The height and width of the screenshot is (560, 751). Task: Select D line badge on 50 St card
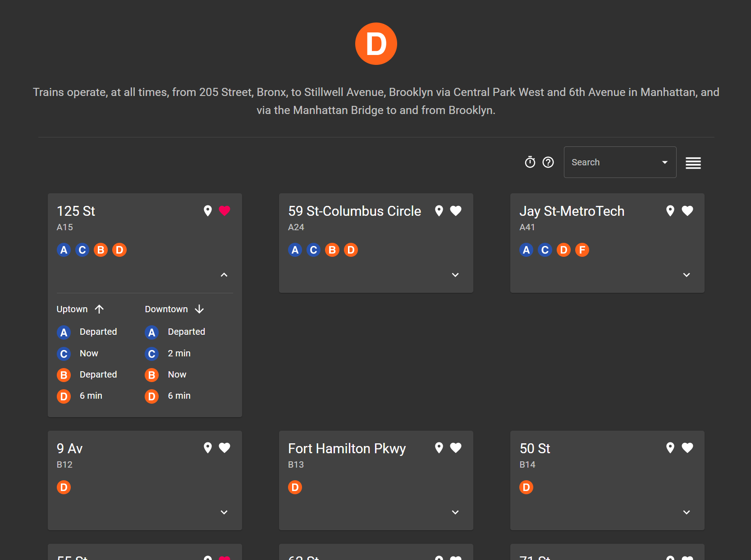(x=527, y=487)
